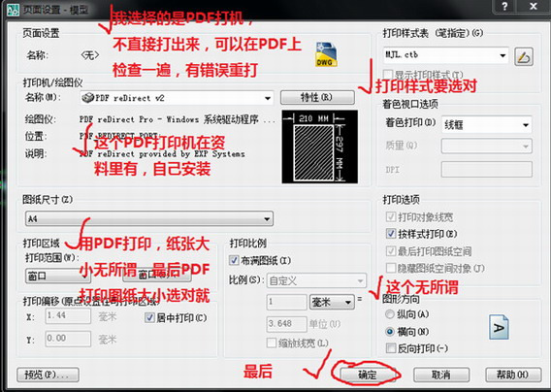Click the DWG page setup icon
This screenshot has width=551, height=392.
click(x=326, y=54)
